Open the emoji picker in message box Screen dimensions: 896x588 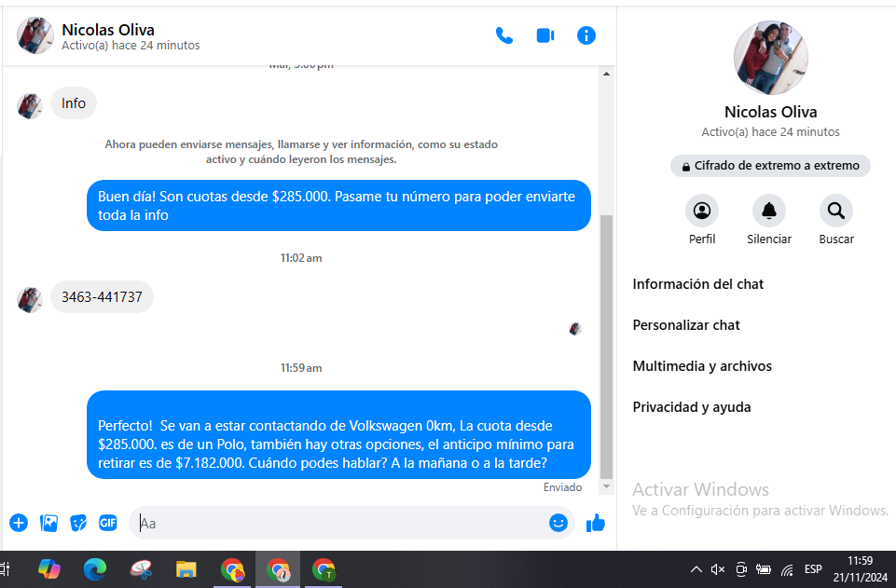click(x=558, y=523)
